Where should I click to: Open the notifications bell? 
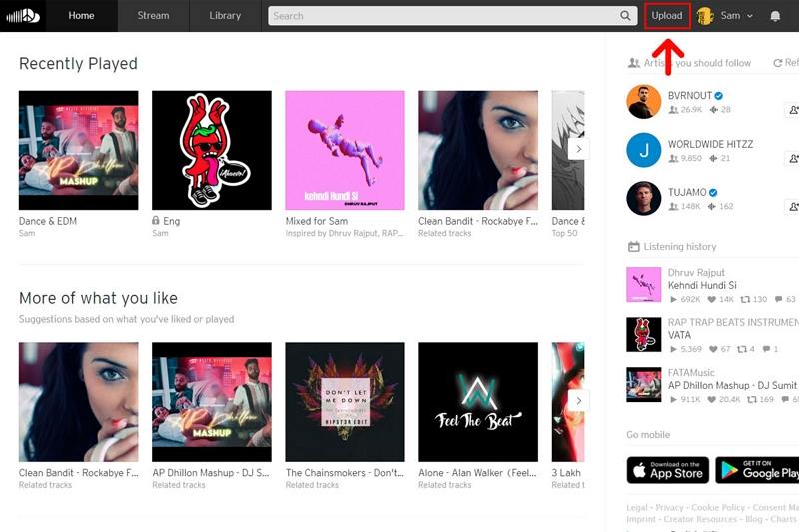tap(775, 16)
